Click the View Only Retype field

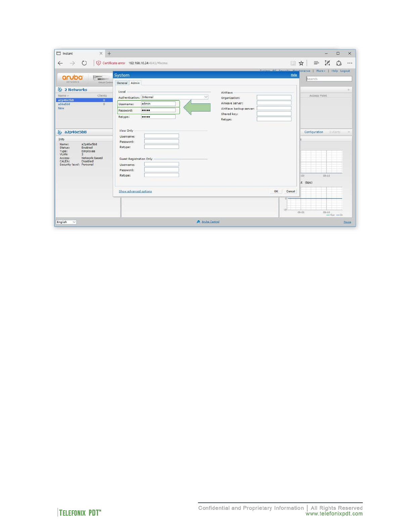tap(162, 147)
